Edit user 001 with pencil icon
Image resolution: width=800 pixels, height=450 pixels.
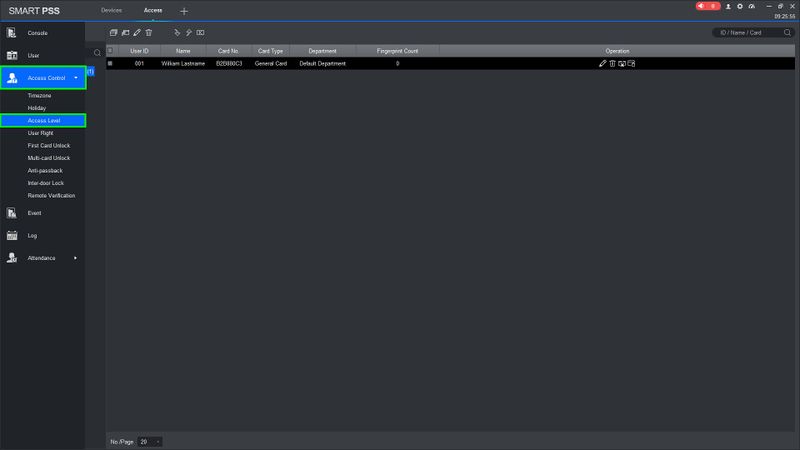603,63
